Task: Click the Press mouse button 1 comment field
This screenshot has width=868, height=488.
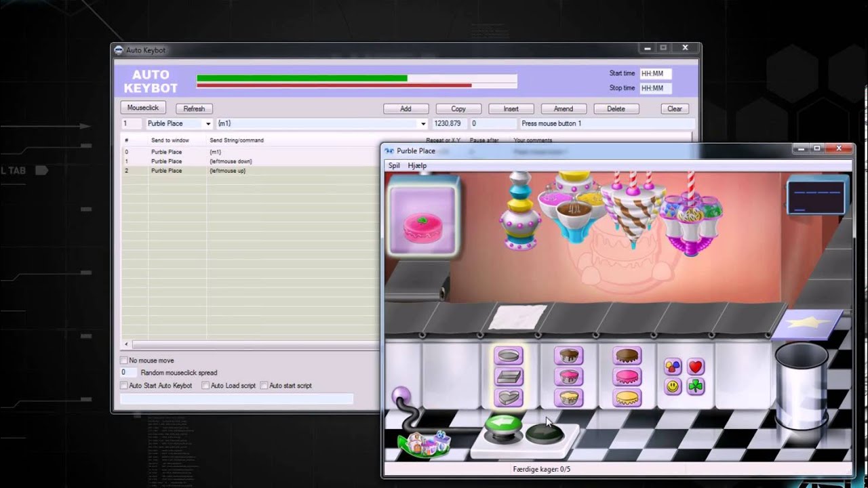Action: point(606,124)
